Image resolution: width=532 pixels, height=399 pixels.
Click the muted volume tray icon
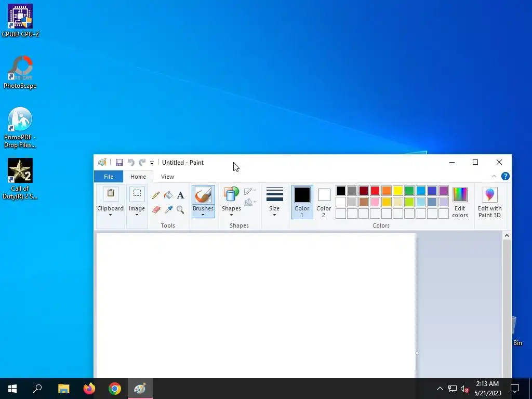[465, 389]
